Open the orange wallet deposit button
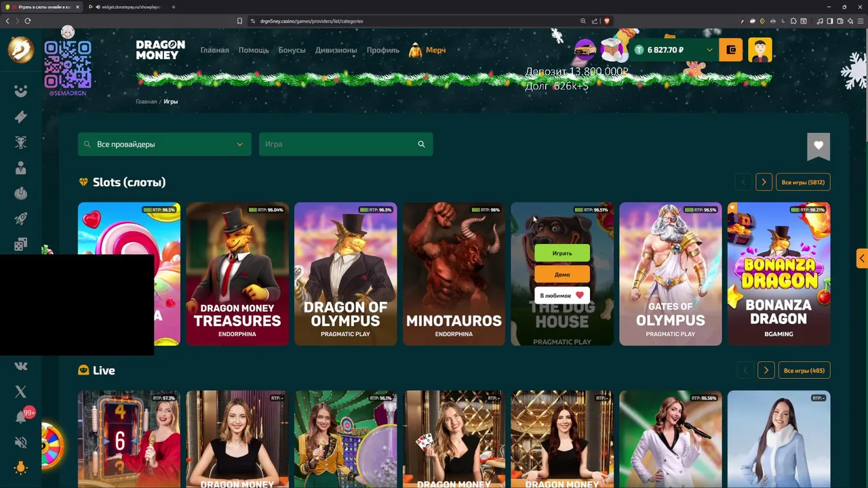Image resolution: width=868 pixels, height=488 pixels. (730, 49)
